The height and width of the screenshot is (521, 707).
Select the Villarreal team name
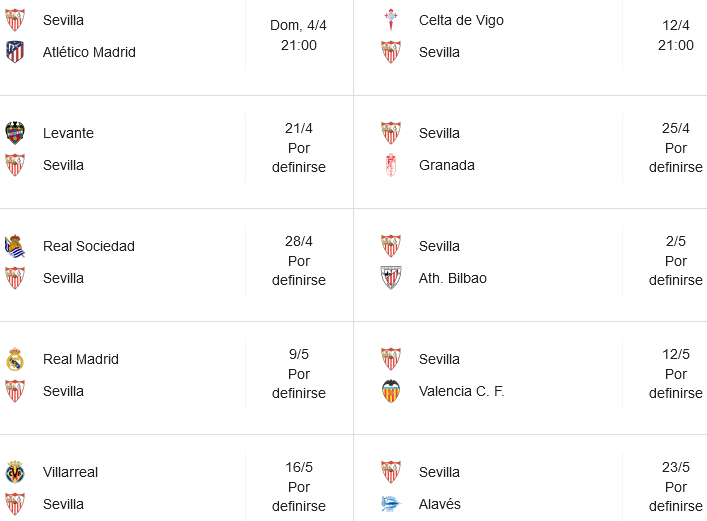coord(70,472)
